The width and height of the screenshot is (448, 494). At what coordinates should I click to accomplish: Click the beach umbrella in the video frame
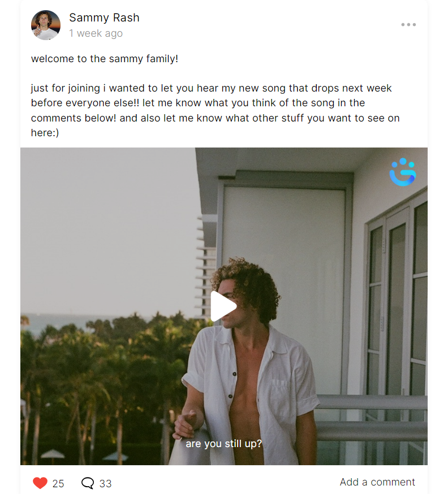tap(53, 454)
